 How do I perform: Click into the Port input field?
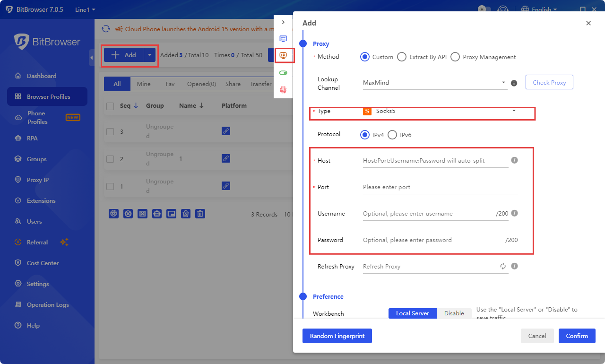point(440,187)
